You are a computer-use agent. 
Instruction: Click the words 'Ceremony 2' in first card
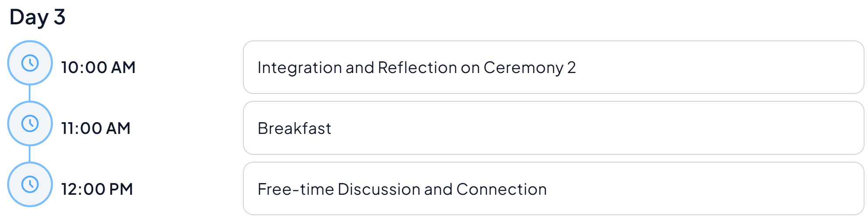(529, 67)
